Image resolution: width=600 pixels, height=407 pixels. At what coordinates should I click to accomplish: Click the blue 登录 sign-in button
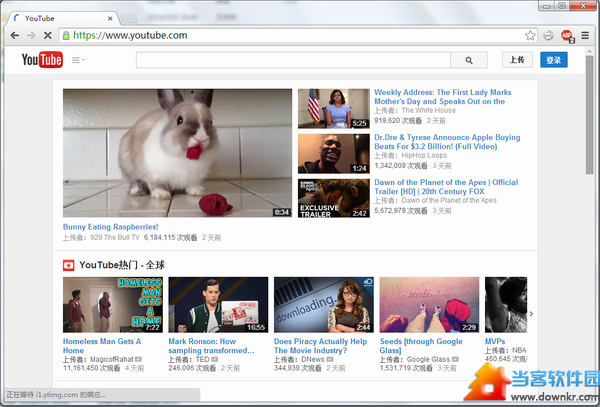tap(554, 60)
